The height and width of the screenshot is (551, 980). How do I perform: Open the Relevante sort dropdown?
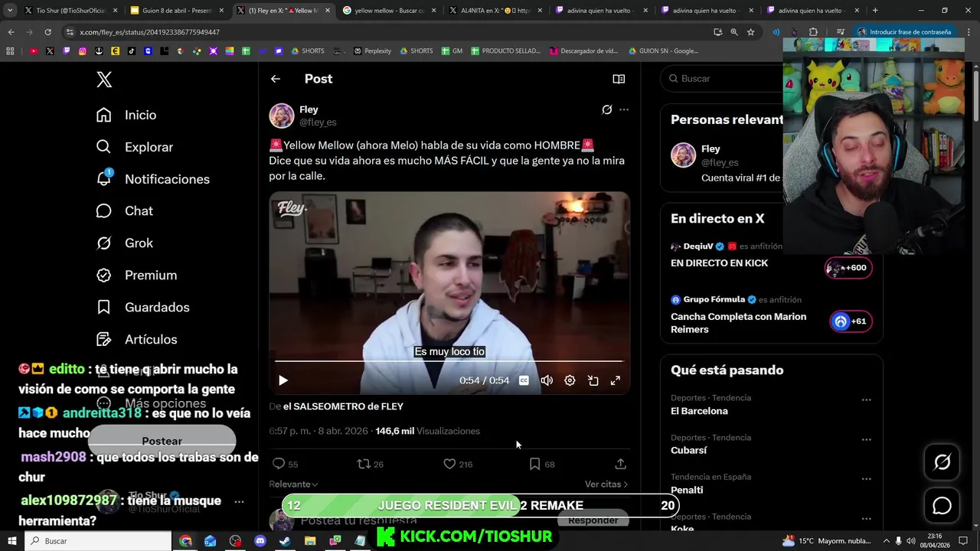coord(293,484)
